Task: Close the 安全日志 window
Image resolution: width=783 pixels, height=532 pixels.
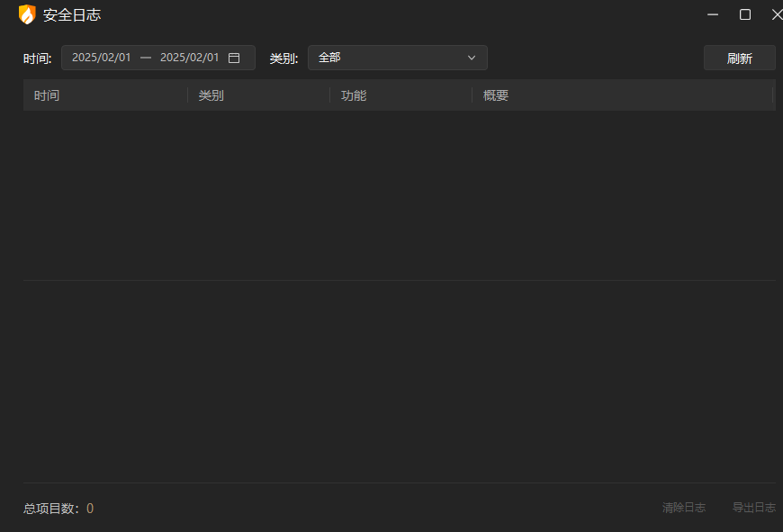Action: (777, 14)
